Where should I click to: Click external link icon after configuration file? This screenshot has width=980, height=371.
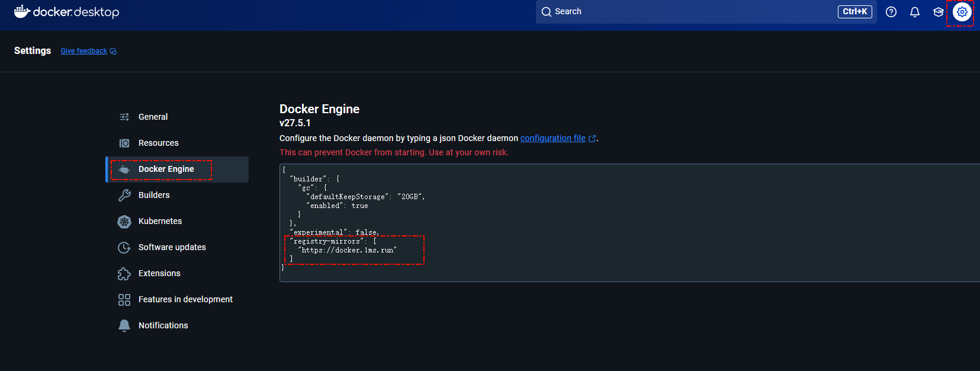(592, 139)
